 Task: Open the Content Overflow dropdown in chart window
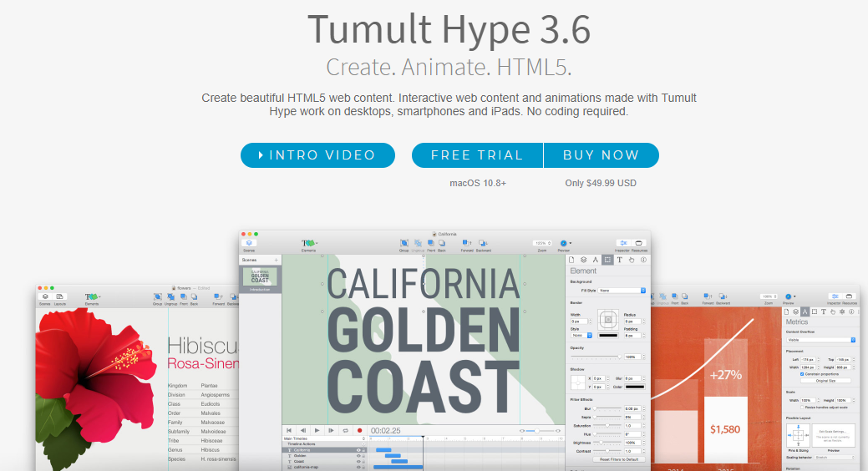(820, 340)
